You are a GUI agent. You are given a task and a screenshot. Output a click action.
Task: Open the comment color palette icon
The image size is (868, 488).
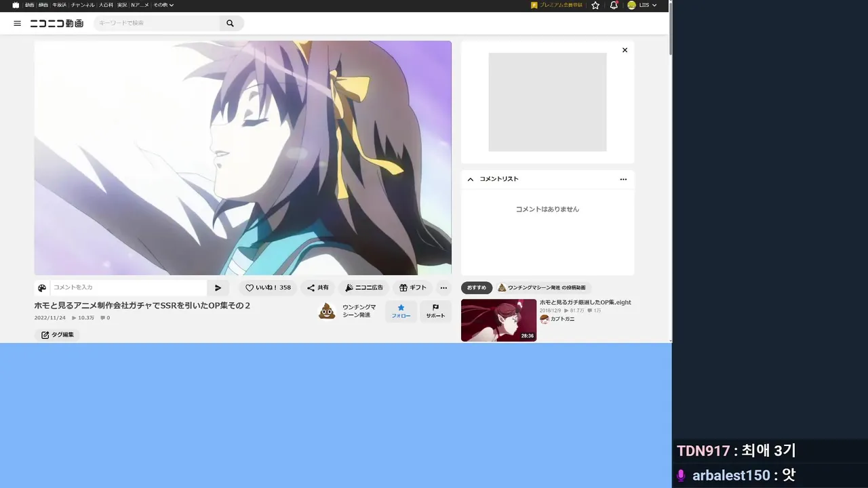[42, 287]
